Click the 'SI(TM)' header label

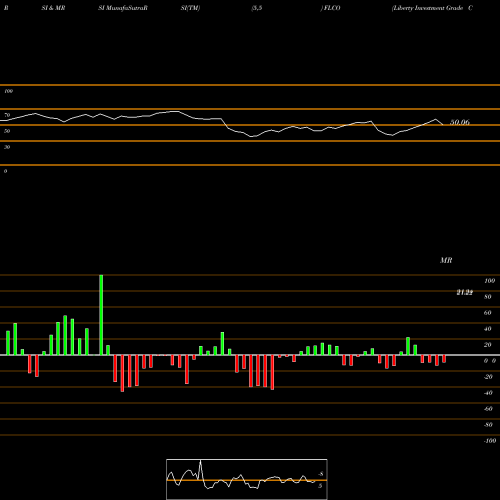(x=190, y=8)
